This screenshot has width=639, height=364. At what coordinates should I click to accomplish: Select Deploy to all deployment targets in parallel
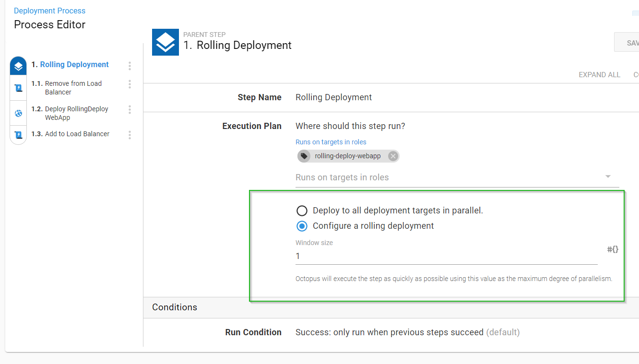click(x=302, y=211)
